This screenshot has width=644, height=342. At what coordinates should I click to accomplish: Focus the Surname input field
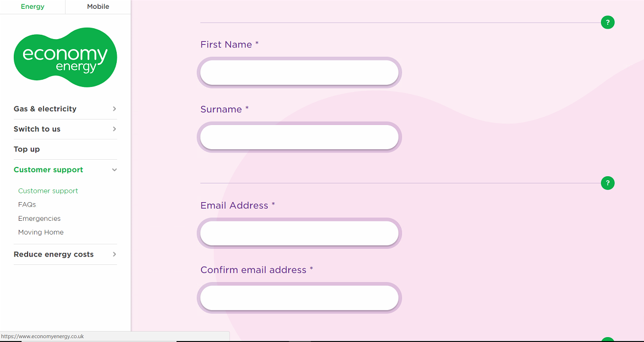299,137
